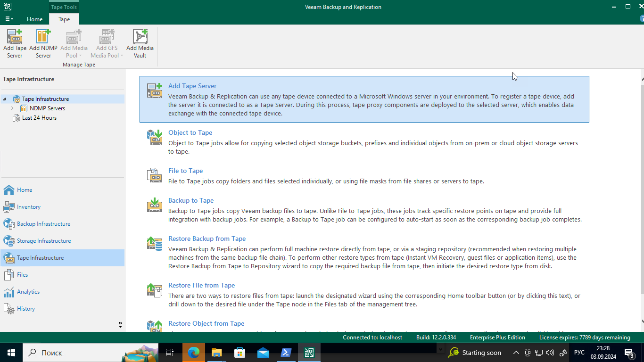This screenshot has width=644, height=362.
Task: Switch to the Tape ribbon tab
Action: coord(64,19)
